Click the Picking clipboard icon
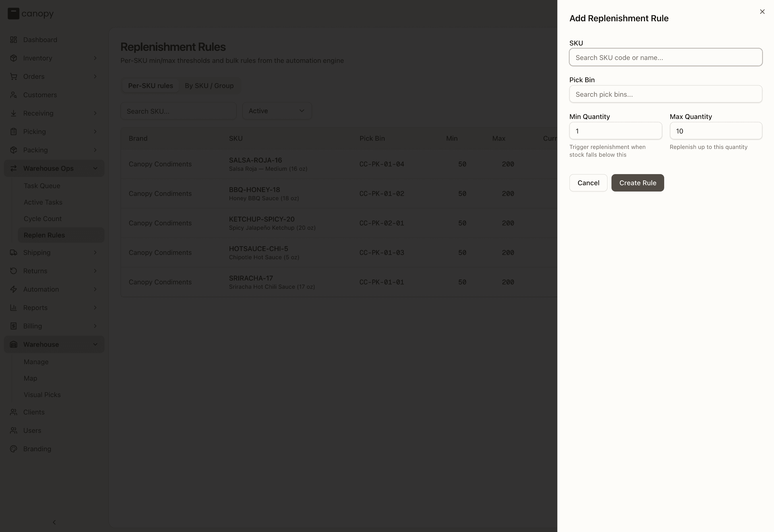 point(13,131)
